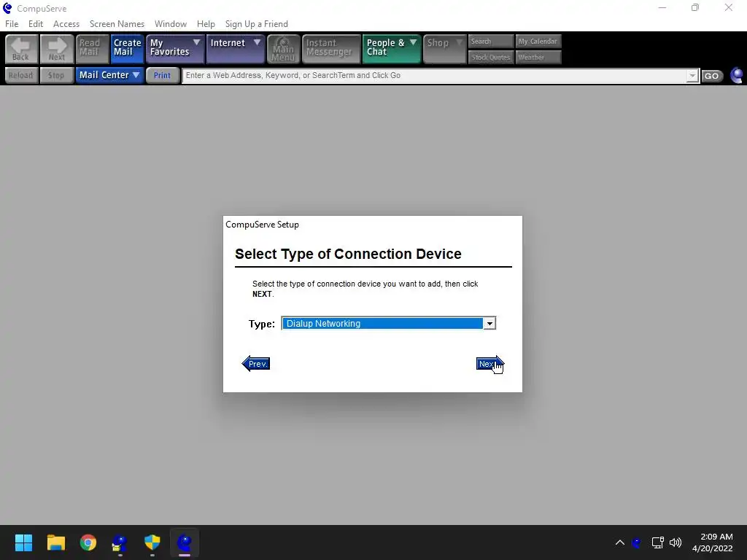Image resolution: width=747 pixels, height=560 pixels.
Task: Open the Screen Names menu
Action: point(117,24)
